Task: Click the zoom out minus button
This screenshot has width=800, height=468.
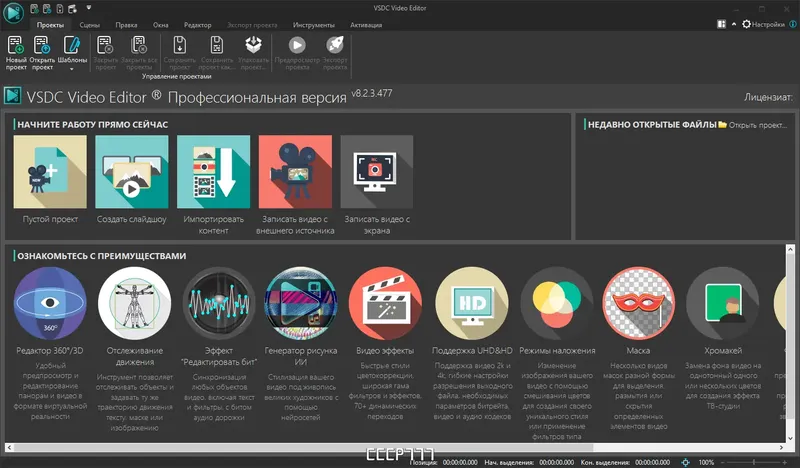Action: [x=723, y=462]
